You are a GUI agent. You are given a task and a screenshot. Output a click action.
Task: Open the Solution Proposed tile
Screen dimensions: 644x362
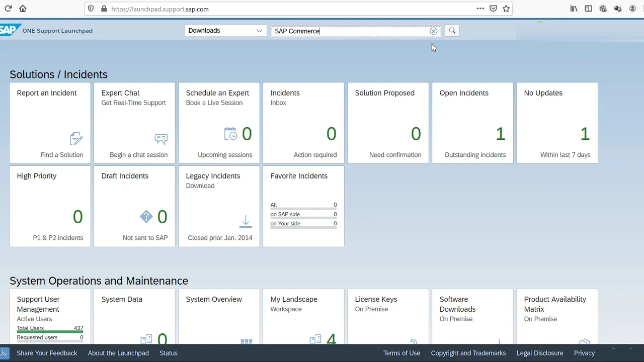(388, 123)
